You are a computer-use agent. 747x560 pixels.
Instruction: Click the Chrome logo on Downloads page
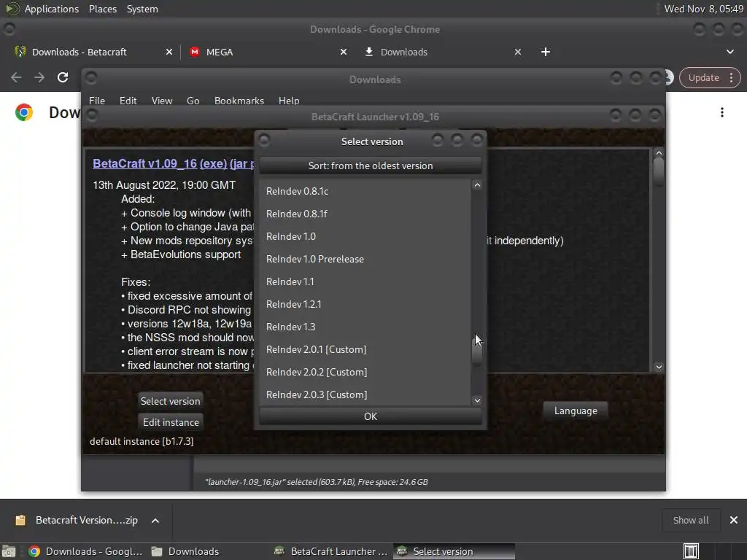(x=24, y=112)
